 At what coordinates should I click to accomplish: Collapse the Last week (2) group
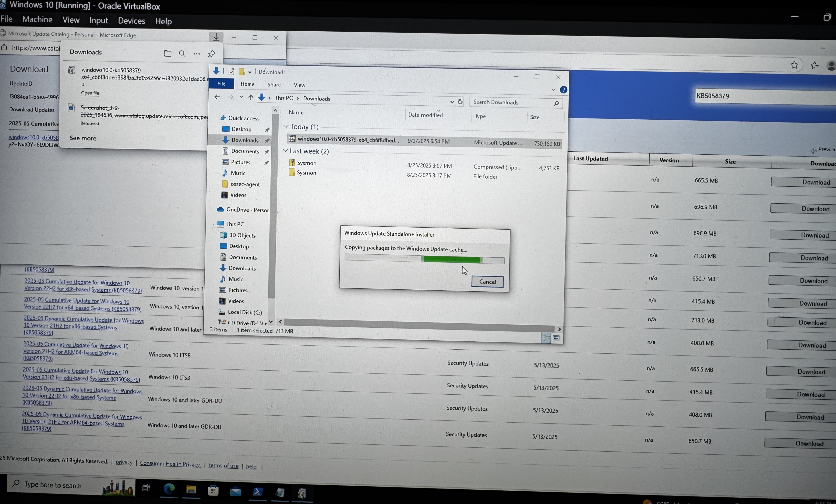click(286, 151)
